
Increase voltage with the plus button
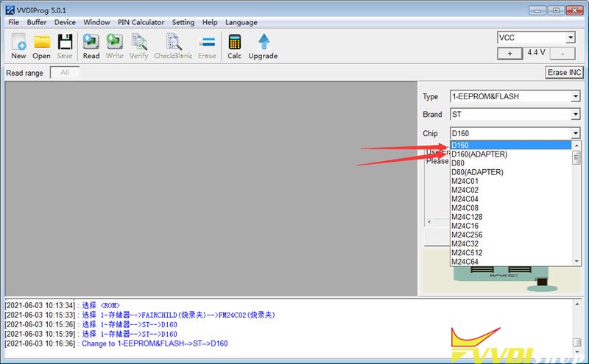point(509,53)
